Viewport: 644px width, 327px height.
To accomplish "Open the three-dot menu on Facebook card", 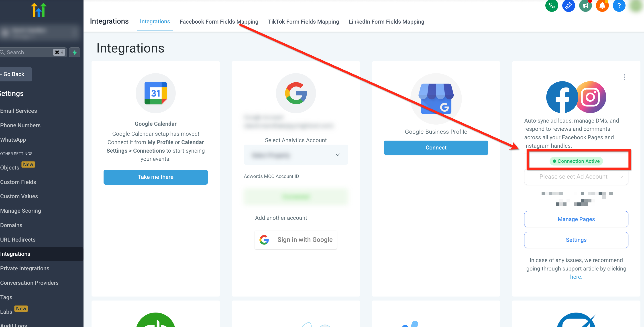I will tap(624, 77).
